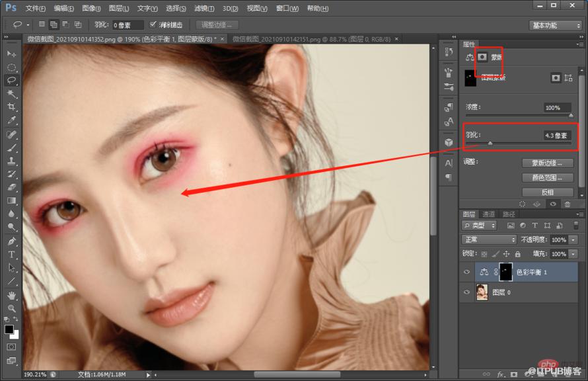The width and height of the screenshot is (588, 381).
Task: Select the History Brush tool
Action: coord(11,174)
